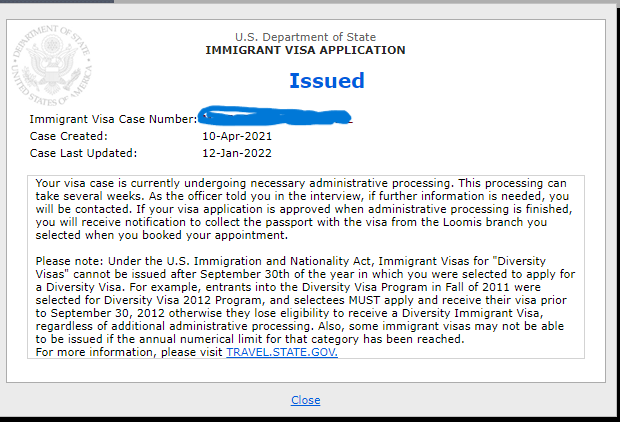Image resolution: width=620 pixels, height=422 pixels.
Task: Click the Please note Diversity Visas paragraph
Action: click(305, 300)
